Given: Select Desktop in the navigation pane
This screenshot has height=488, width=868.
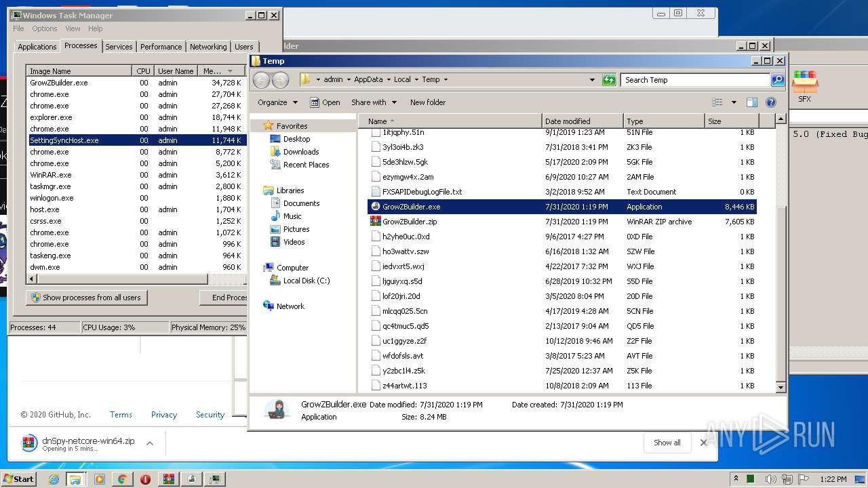Looking at the screenshot, I should coord(296,139).
